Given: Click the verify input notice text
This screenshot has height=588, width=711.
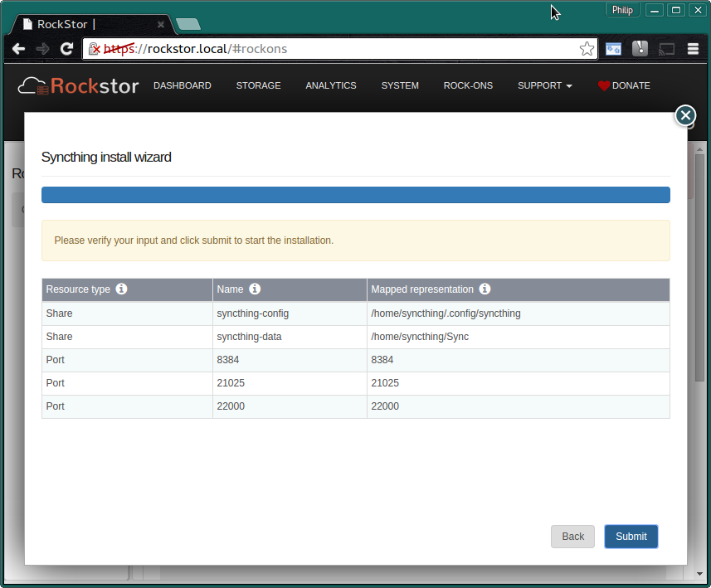Looking at the screenshot, I should point(193,241).
